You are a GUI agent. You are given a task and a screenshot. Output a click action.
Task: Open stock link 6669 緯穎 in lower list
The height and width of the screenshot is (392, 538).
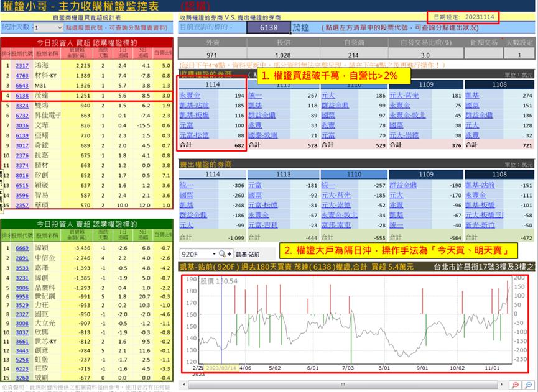pos(24,248)
